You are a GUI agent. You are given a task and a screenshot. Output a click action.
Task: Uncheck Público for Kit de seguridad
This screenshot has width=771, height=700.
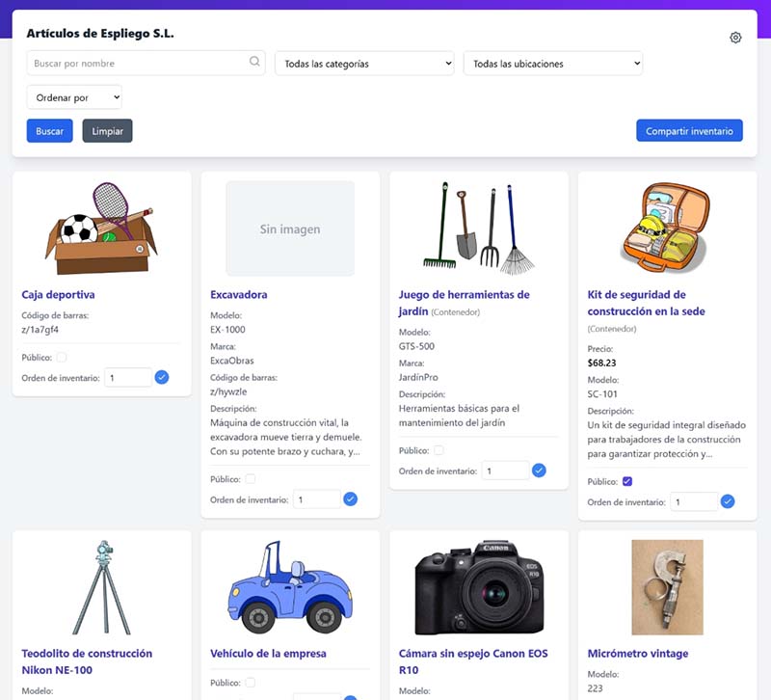coord(625,480)
